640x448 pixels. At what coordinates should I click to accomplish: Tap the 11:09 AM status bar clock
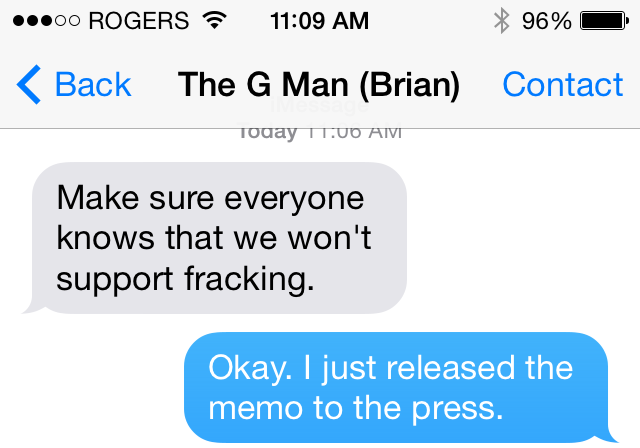pyautogui.click(x=320, y=21)
